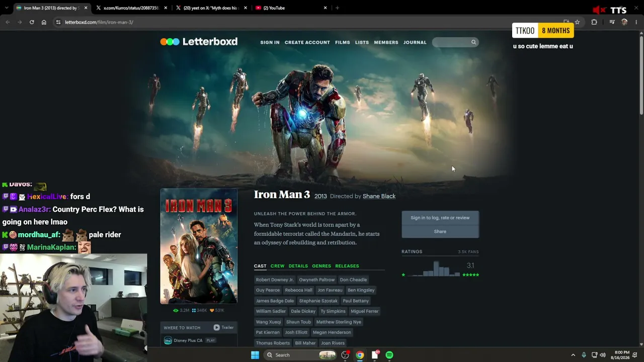Open JOURNAL in the Letterboxd nav
The height and width of the screenshot is (362, 644).
coord(415,42)
